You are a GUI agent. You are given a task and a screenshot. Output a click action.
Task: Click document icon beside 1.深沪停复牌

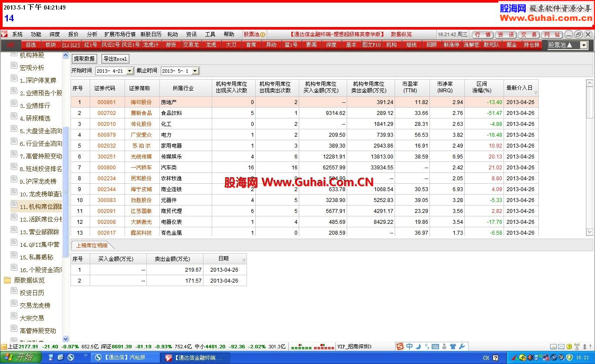[14, 78]
